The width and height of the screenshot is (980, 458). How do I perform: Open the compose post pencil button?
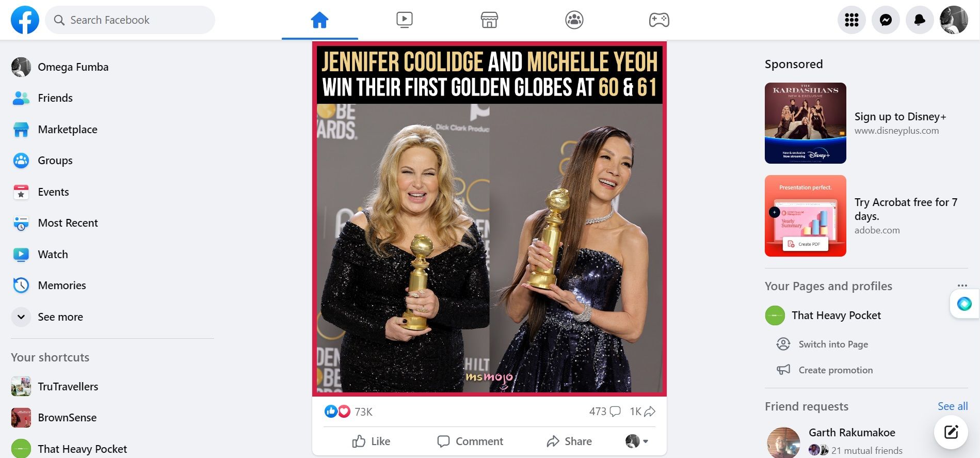tap(951, 432)
